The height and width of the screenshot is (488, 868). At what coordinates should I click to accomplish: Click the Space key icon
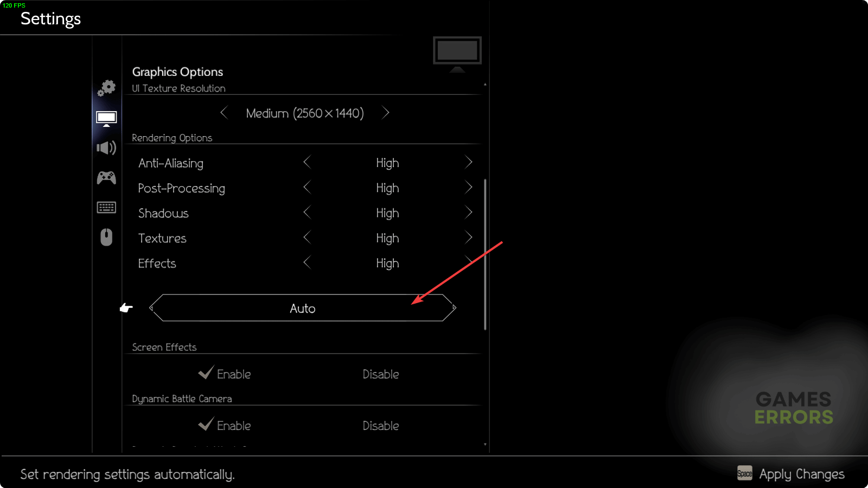(x=745, y=473)
